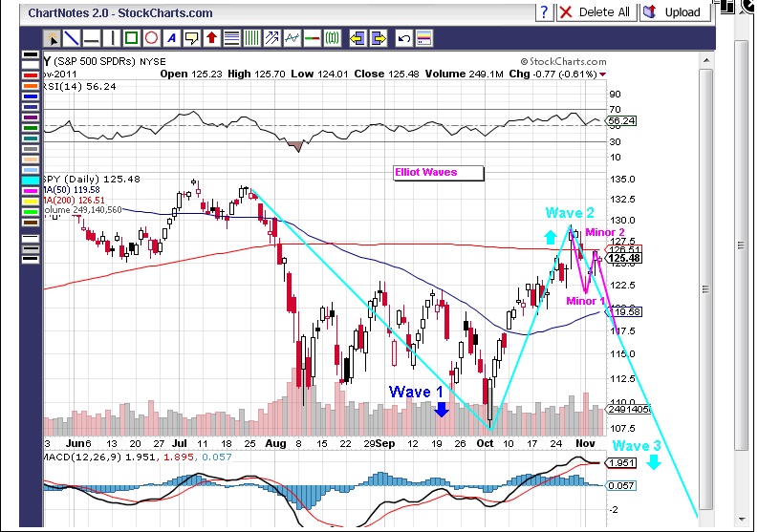The image size is (780, 532).
Task: Select the red ellipse tool
Action: (152, 38)
